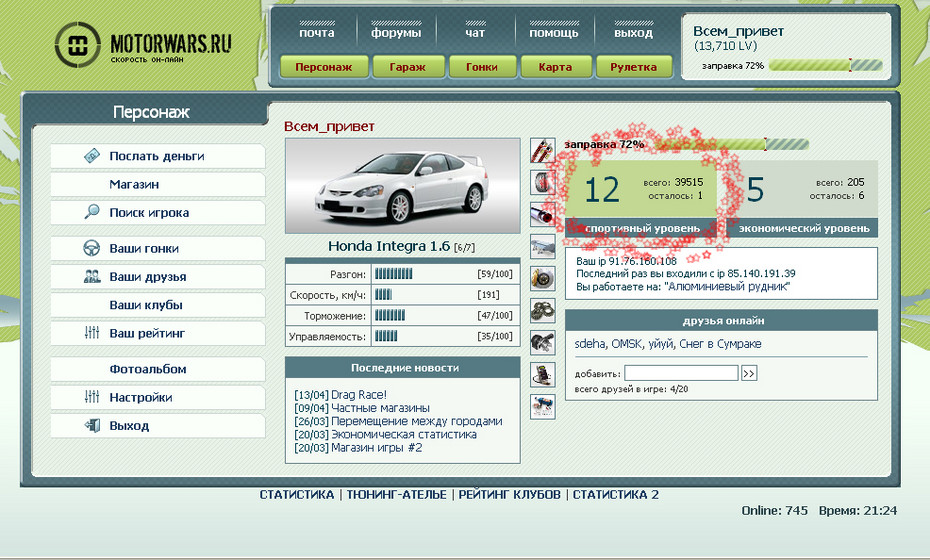Click the Online: 745 counter
The width and height of the screenshot is (930, 560).
(775, 510)
